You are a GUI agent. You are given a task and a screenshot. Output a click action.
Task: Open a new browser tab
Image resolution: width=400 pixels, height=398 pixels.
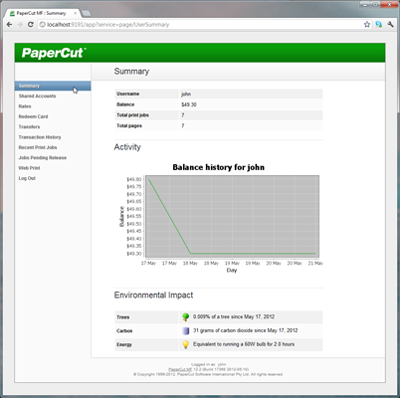tap(86, 13)
